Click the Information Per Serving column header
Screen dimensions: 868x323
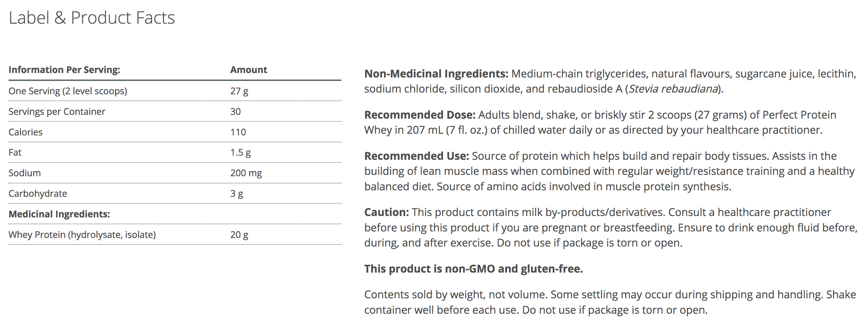(x=64, y=70)
